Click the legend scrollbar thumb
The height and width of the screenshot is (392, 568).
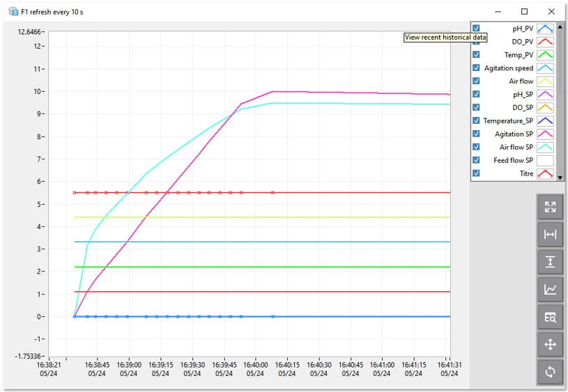pos(560,61)
